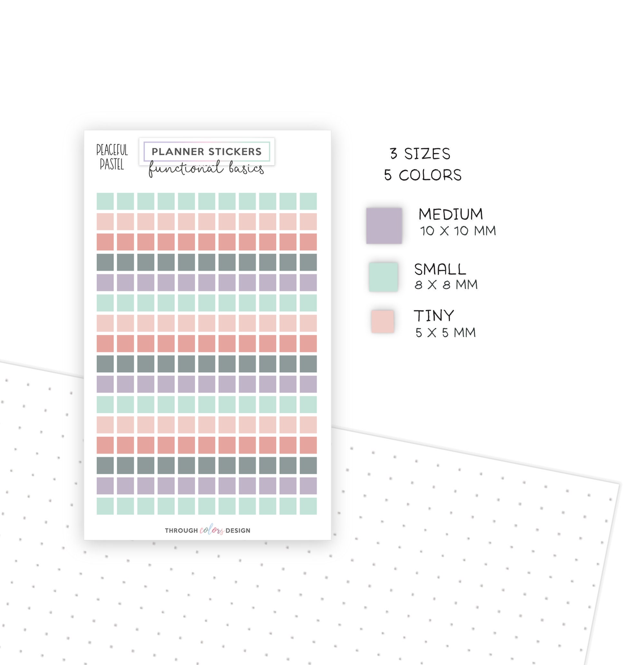
Task: Select the Small 8 x 8 mm label
Action: (446, 276)
